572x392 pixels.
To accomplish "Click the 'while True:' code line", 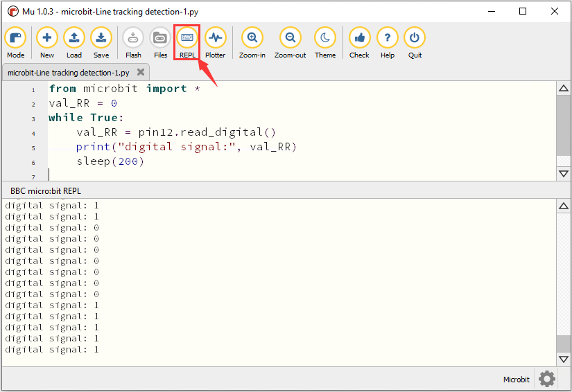I will pos(86,118).
